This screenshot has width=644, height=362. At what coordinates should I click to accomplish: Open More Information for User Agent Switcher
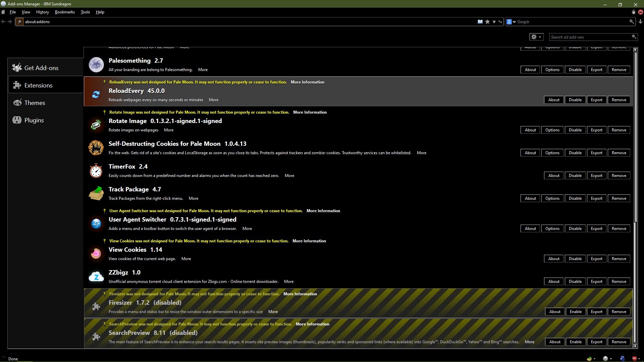click(x=323, y=211)
